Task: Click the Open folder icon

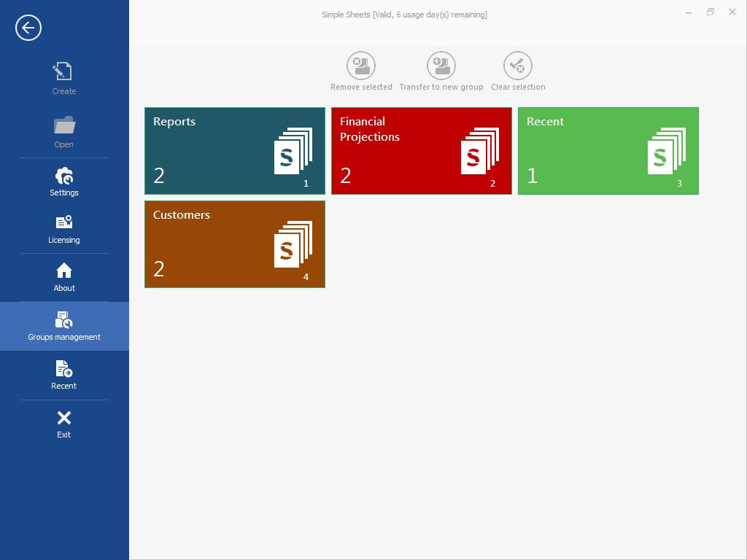Action: (64, 125)
